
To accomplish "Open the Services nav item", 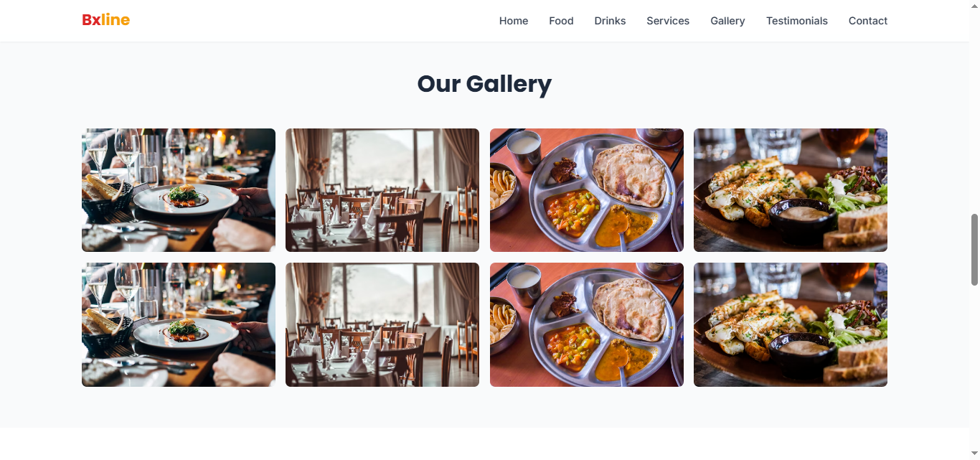I will (668, 21).
